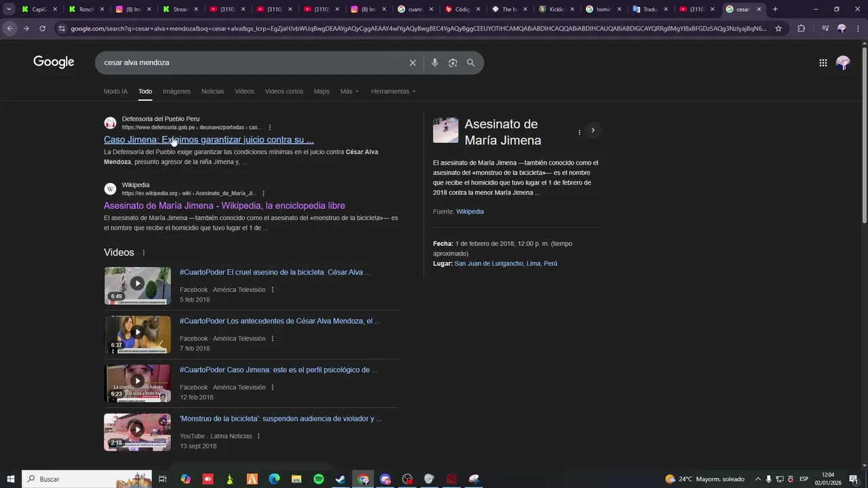Switch to Modo IA tab
This screenshot has height=488, width=868.
click(115, 91)
